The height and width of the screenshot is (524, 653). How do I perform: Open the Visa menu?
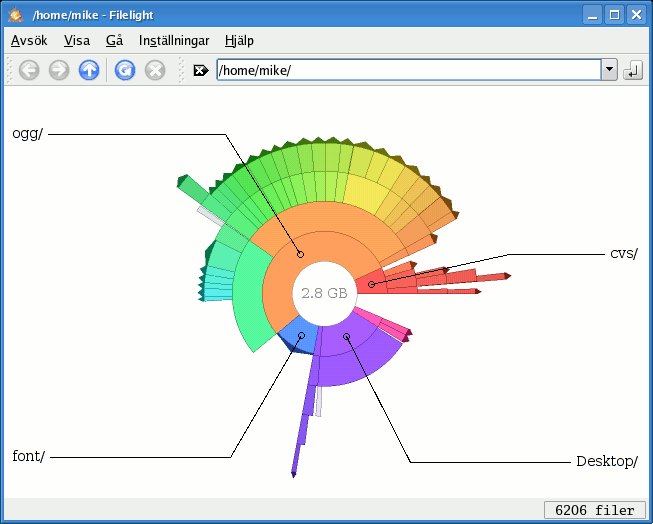77,41
